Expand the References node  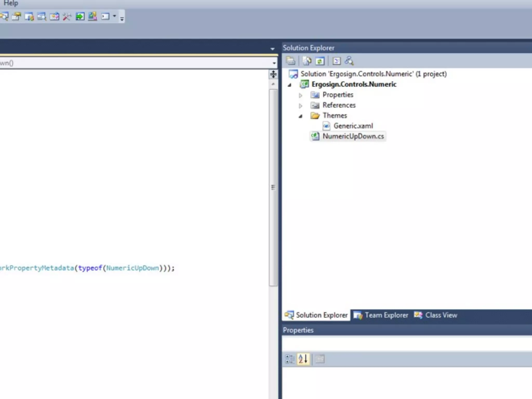tap(301, 106)
